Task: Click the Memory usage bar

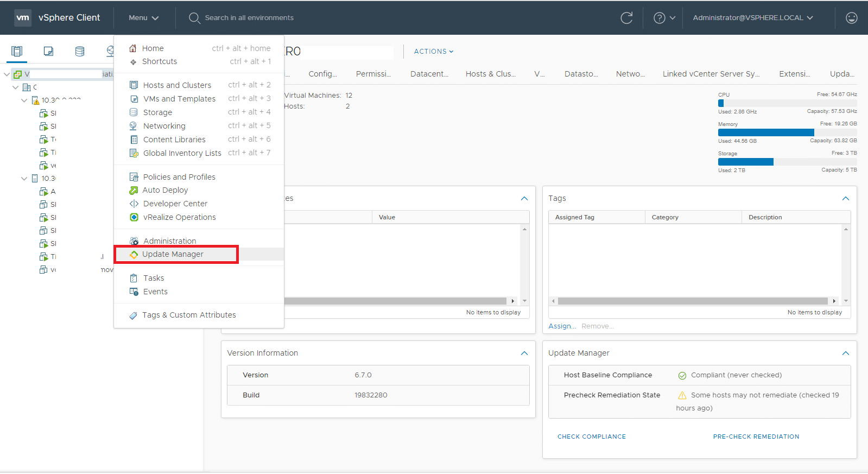Action: coord(788,132)
